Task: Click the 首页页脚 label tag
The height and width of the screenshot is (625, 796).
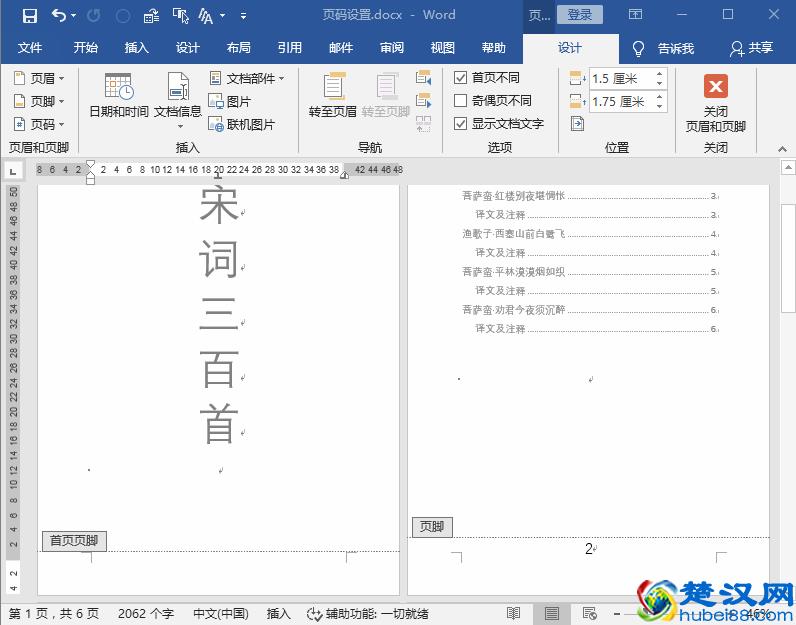Action: [74, 541]
